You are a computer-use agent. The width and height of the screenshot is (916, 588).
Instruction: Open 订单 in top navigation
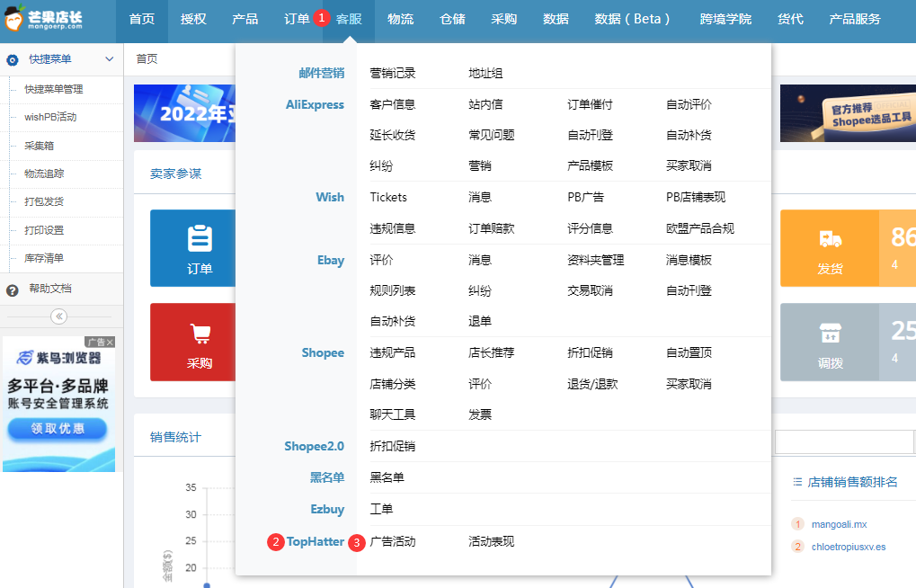point(296,19)
